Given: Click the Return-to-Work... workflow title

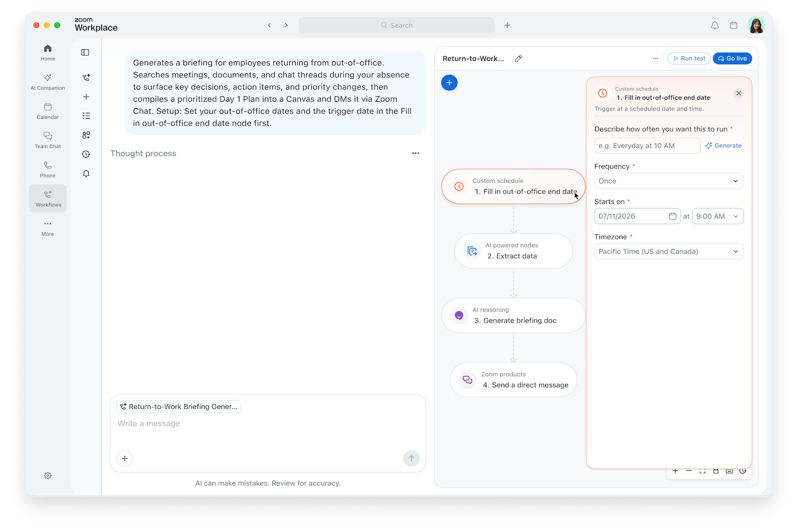Looking at the screenshot, I should 473,58.
